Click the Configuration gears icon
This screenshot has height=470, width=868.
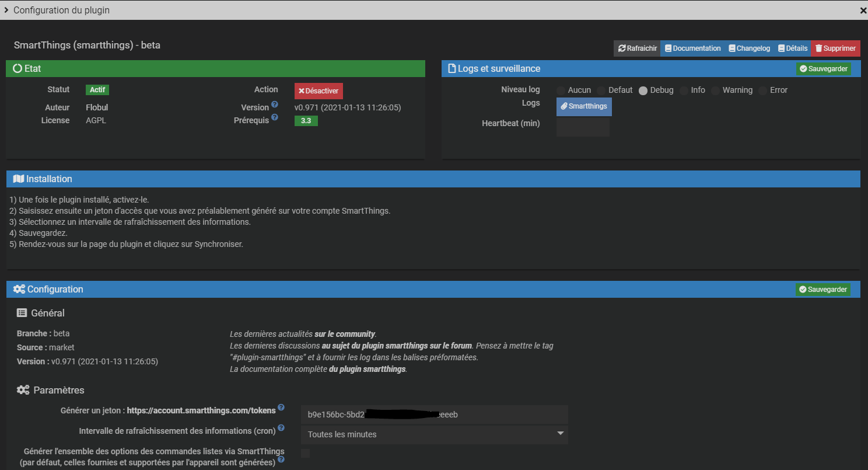coord(19,289)
